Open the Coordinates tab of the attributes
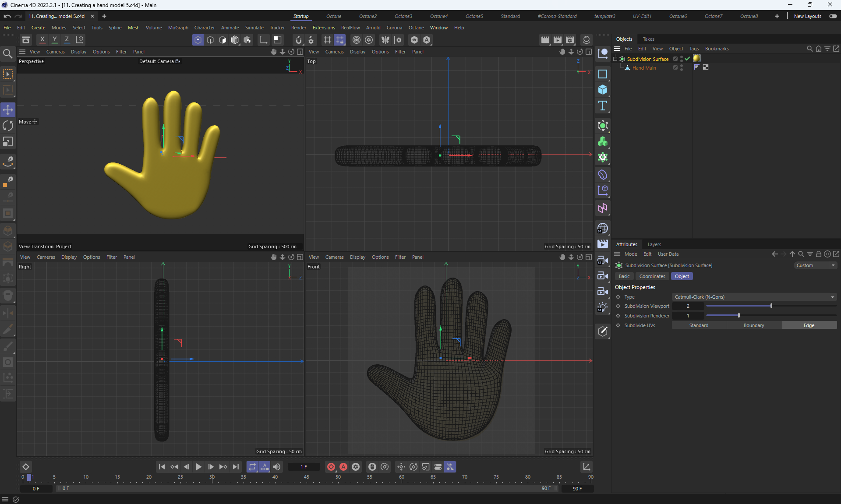The image size is (841, 504). (652, 276)
